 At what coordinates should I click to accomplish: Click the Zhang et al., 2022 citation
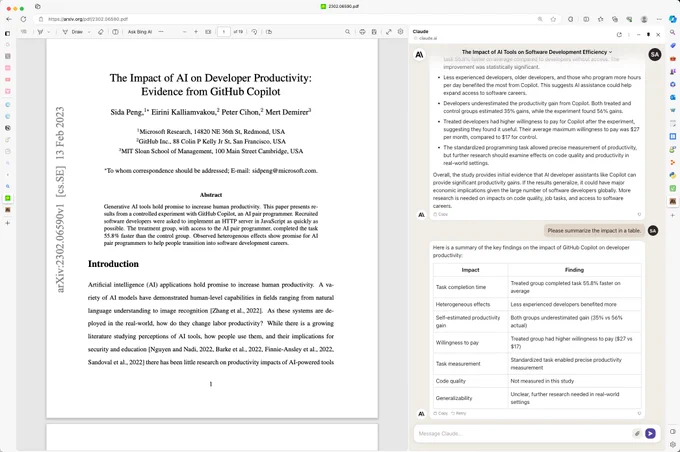click(236, 311)
